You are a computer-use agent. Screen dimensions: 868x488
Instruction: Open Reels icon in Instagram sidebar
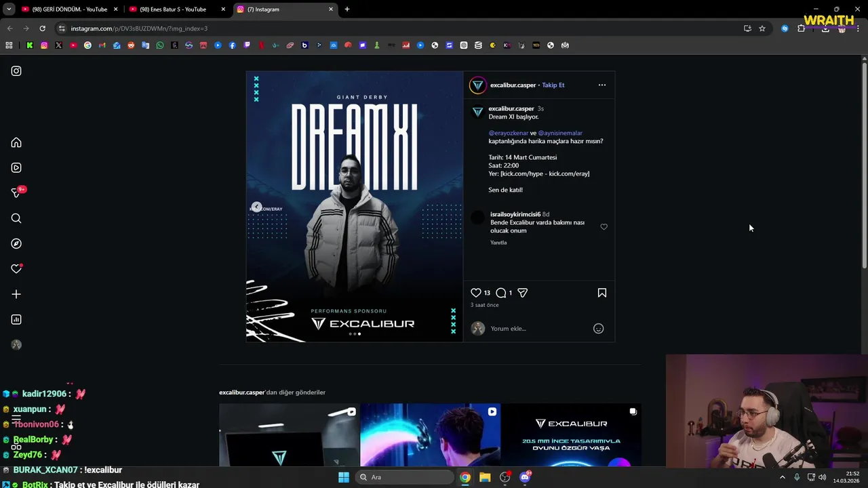click(16, 167)
